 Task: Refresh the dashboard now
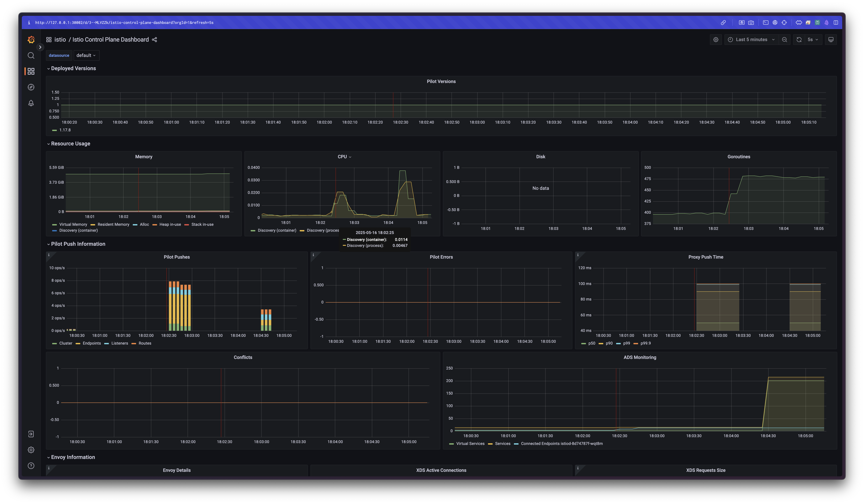pos(799,40)
